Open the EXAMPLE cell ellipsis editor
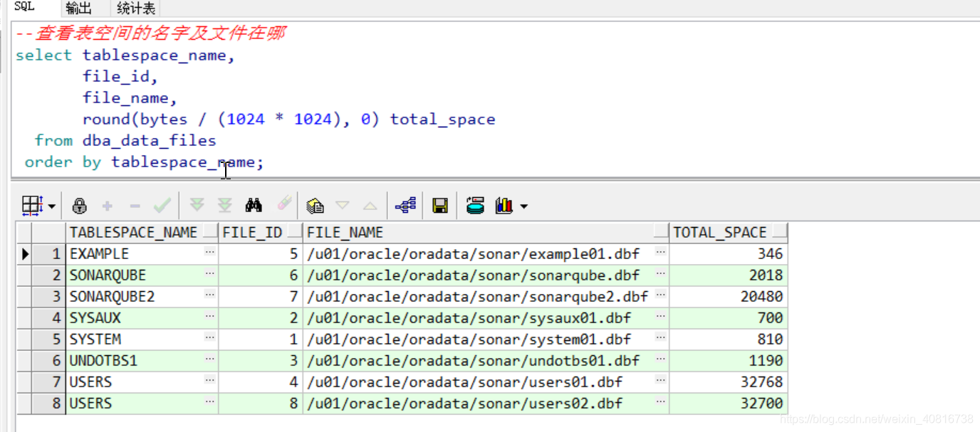The height and width of the screenshot is (432, 980). click(209, 253)
